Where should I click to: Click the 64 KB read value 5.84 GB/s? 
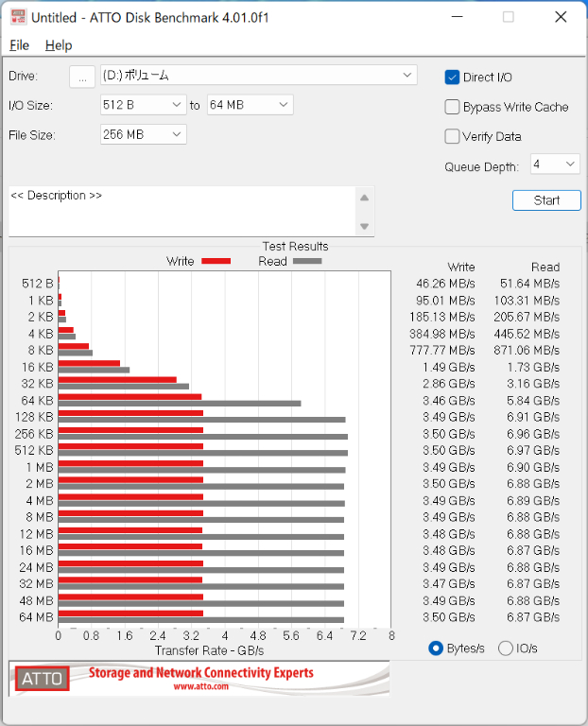tap(533, 401)
